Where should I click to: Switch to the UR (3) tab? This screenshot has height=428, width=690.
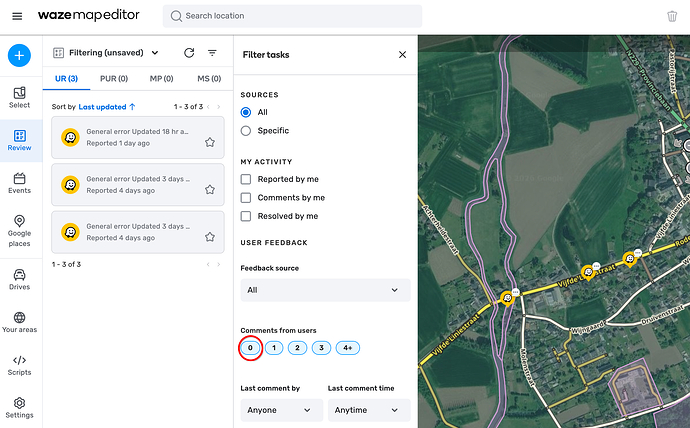click(x=66, y=79)
